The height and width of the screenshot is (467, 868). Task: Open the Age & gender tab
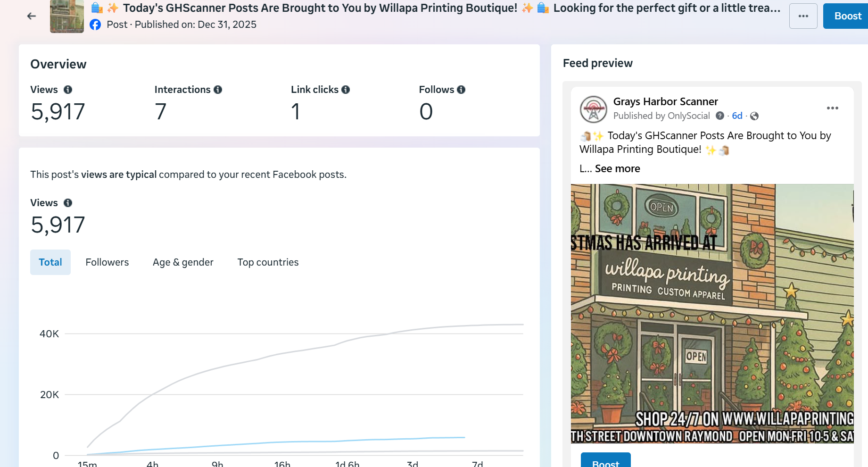tap(183, 262)
